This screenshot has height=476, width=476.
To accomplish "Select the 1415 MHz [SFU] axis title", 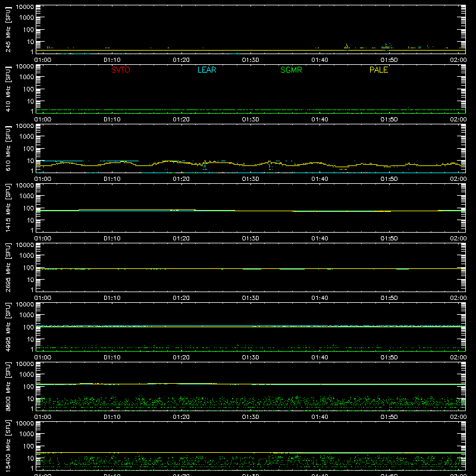I will 8,208.
